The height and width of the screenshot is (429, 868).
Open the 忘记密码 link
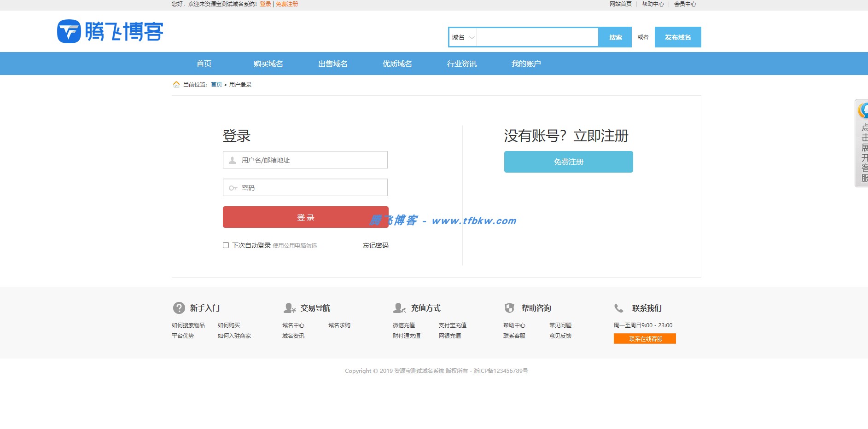click(x=375, y=245)
